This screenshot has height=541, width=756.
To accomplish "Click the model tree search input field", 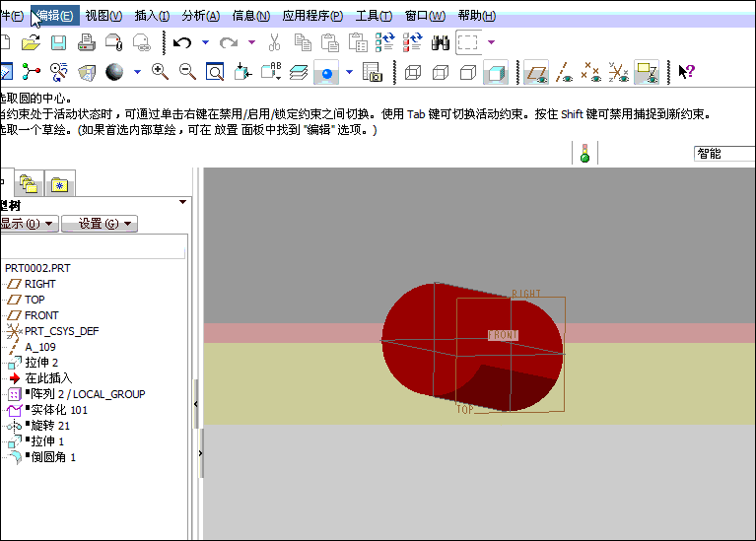I will pyautogui.click(x=93, y=251).
